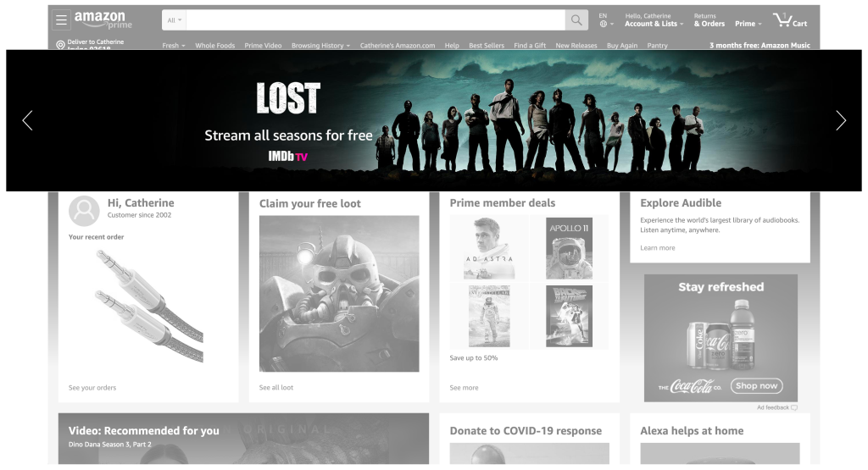Open Prime Video from nav bar
The height and width of the screenshot is (470, 868).
pyautogui.click(x=263, y=46)
